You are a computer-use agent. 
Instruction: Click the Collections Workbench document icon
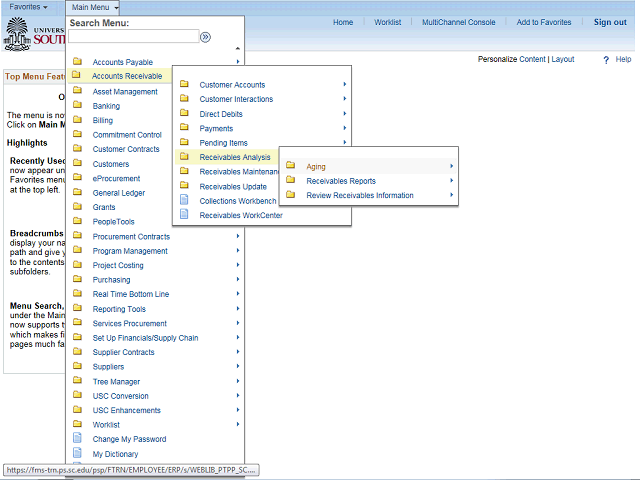tap(183, 201)
